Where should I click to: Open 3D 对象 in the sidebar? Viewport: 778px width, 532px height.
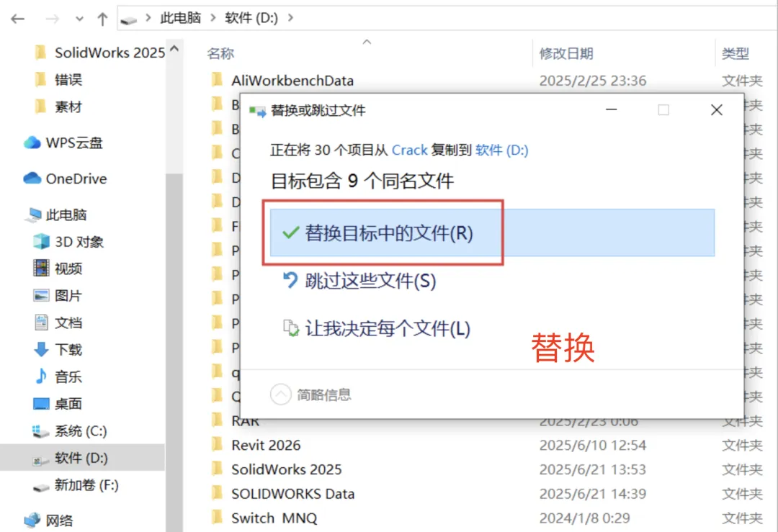coord(68,241)
